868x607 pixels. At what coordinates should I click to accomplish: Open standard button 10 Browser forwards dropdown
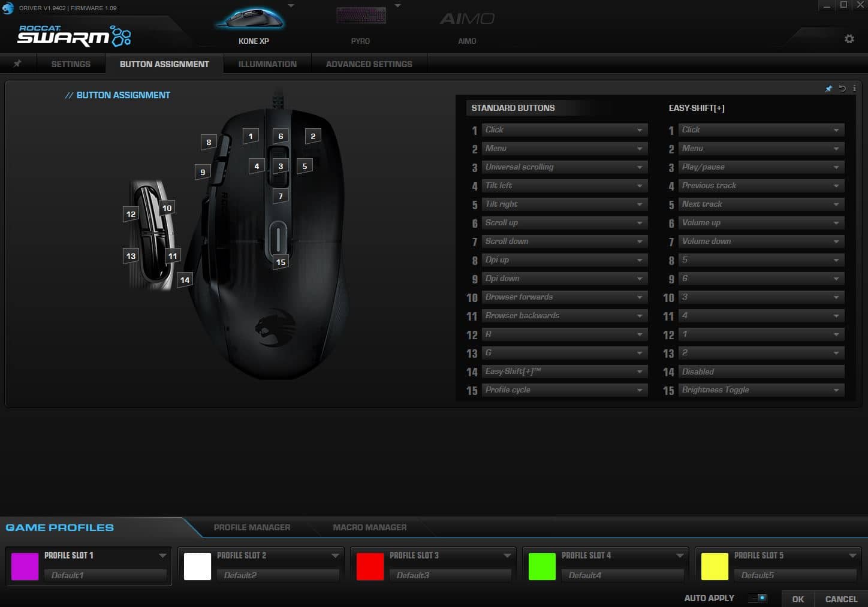(x=564, y=297)
